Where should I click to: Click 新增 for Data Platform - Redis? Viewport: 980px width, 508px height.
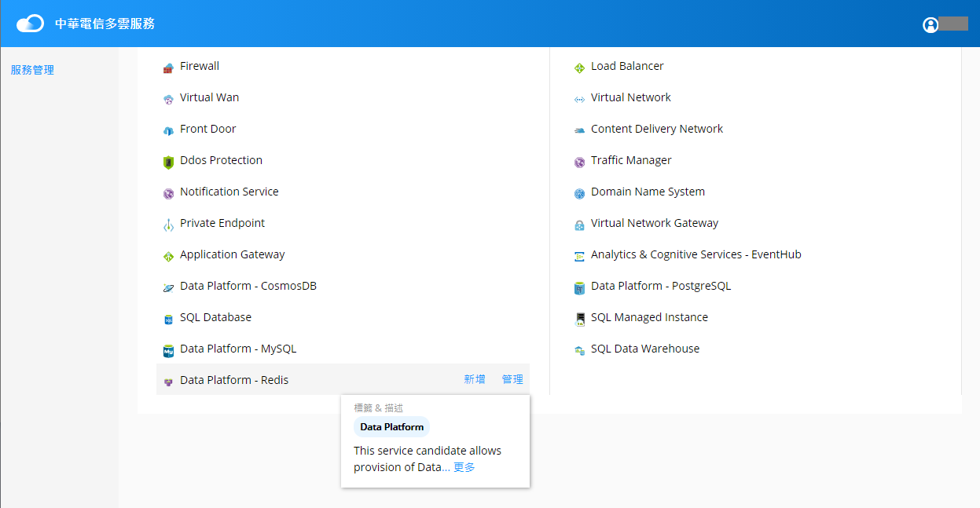(475, 379)
